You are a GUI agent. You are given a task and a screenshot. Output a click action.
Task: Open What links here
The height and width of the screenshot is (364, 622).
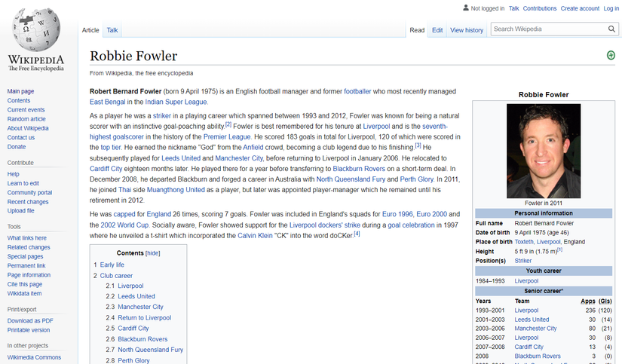[26, 238]
